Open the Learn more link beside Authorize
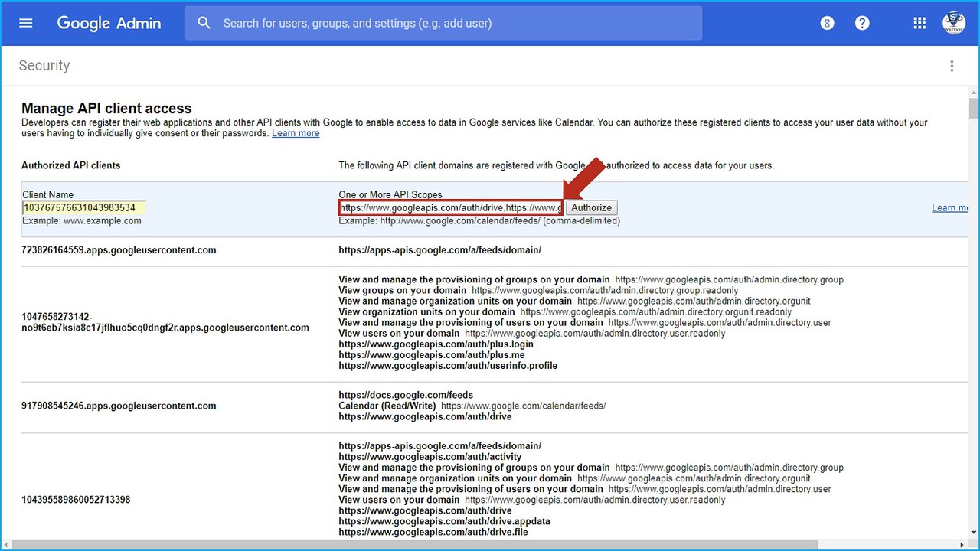 950,207
